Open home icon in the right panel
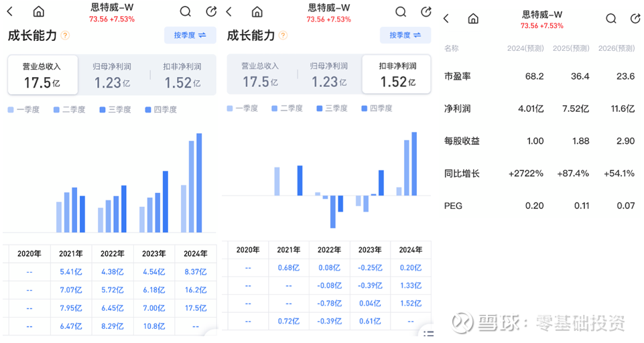 (x=473, y=19)
